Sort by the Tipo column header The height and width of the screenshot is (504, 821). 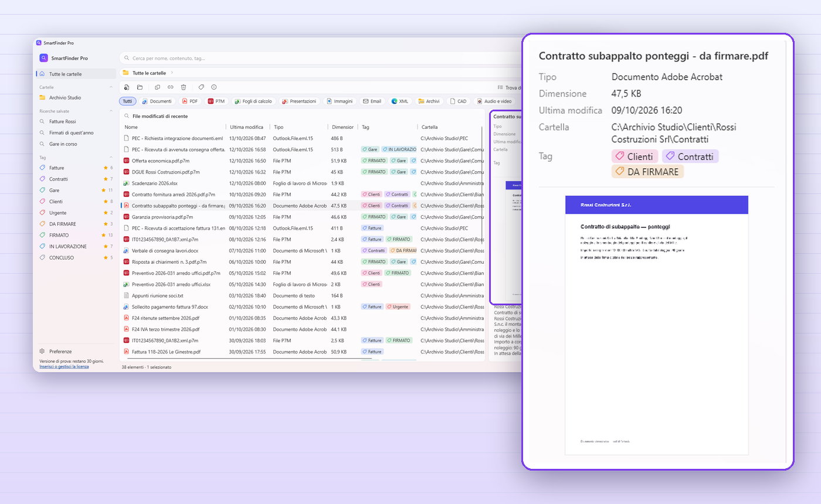[299, 127]
